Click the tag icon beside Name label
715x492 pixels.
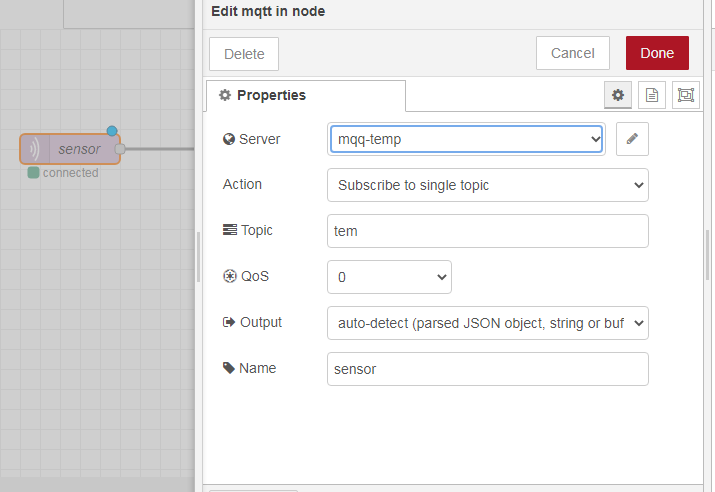pyautogui.click(x=228, y=368)
